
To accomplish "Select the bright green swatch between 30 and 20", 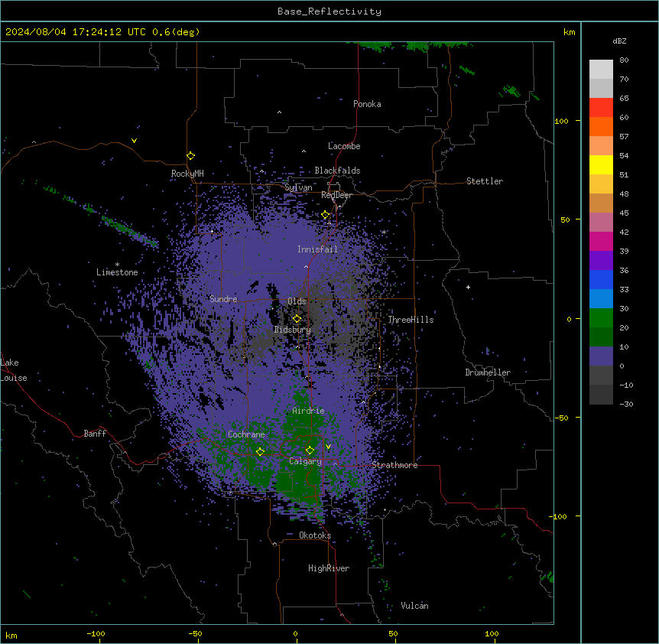I will (601, 318).
